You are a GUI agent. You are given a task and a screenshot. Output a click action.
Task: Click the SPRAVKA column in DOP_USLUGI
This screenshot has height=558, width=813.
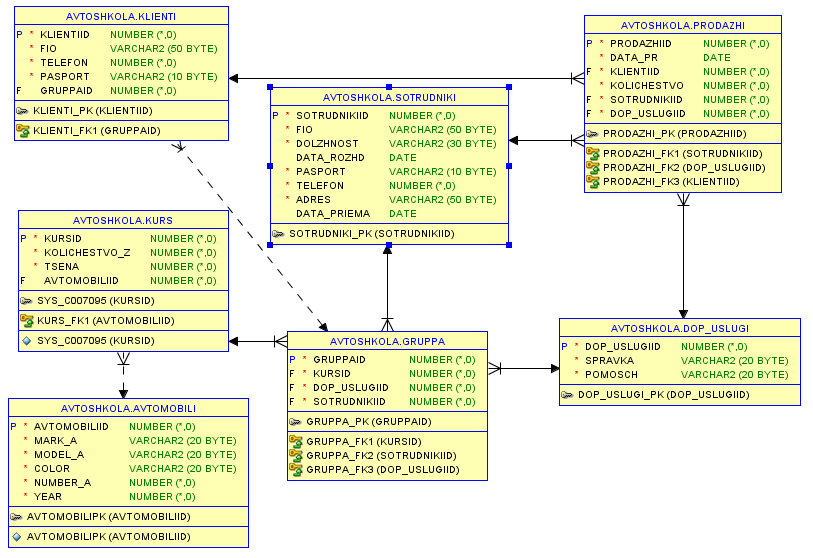[x=609, y=360]
